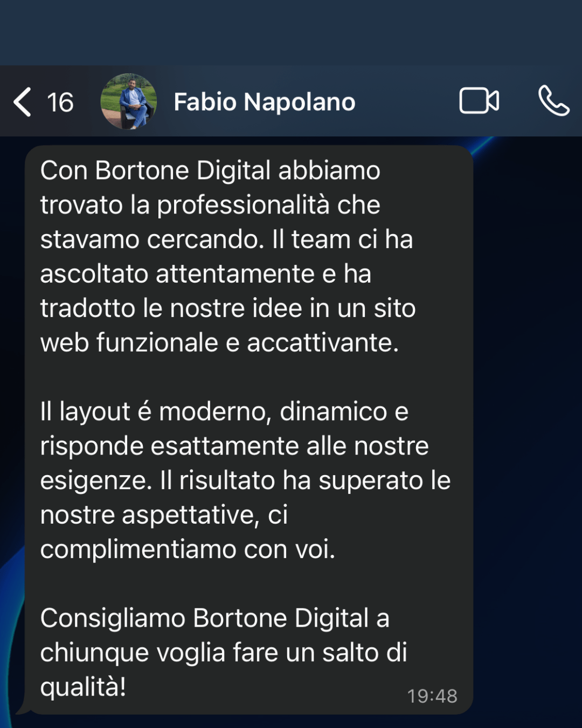Start a voice call via phone icon

553,101
